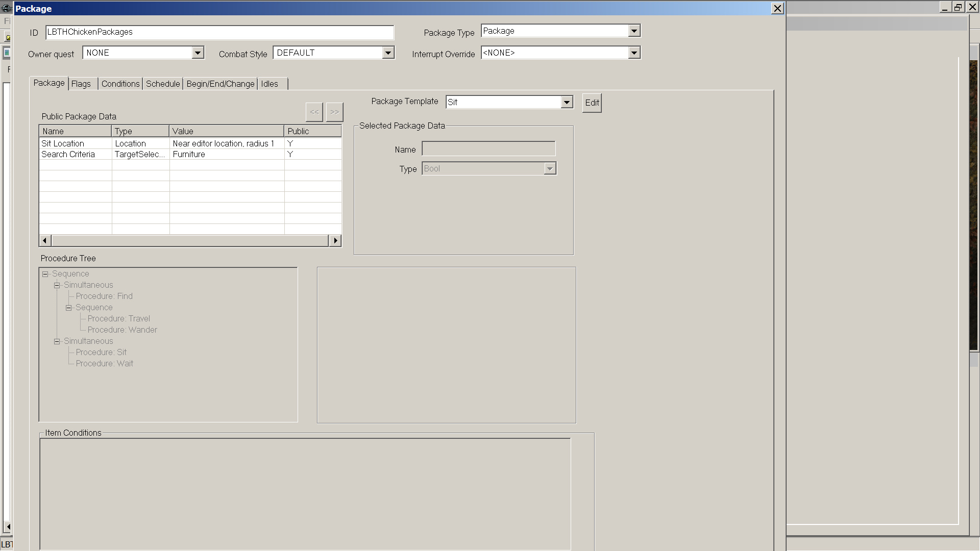Collapse the second Simultaneous tree node
Image resolution: width=980 pixels, height=551 pixels.
coord(57,341)
